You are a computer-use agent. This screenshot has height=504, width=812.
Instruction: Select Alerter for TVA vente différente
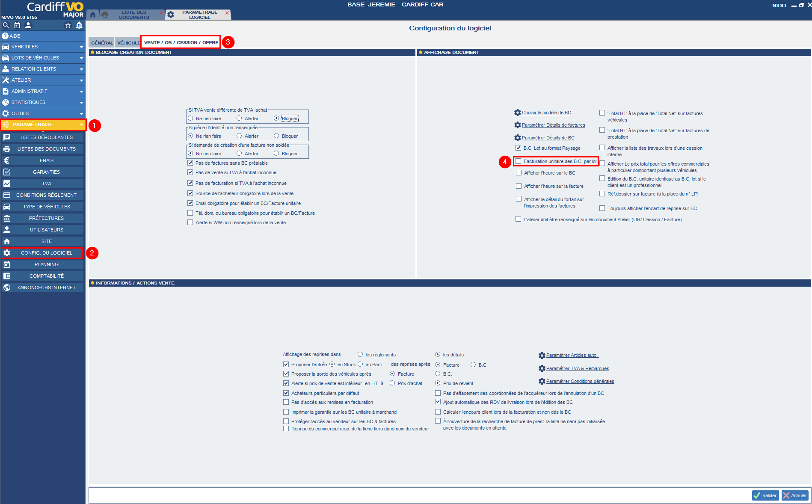239,119
